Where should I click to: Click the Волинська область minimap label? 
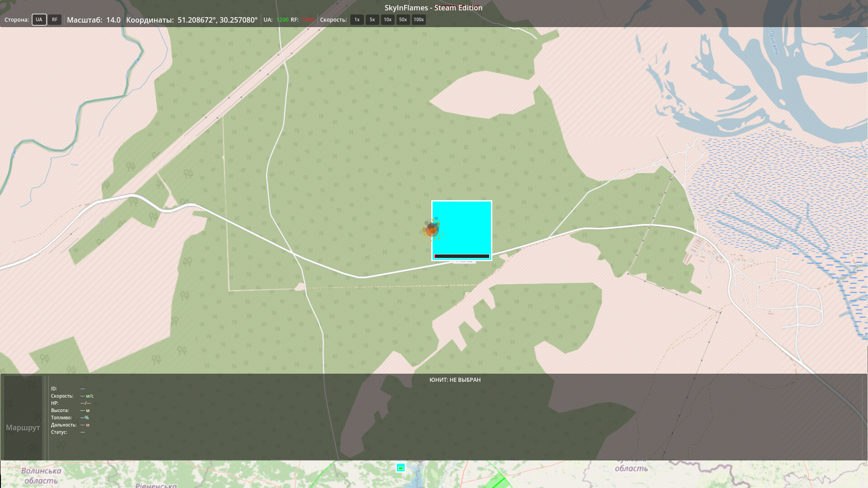(x=41, y=475)
